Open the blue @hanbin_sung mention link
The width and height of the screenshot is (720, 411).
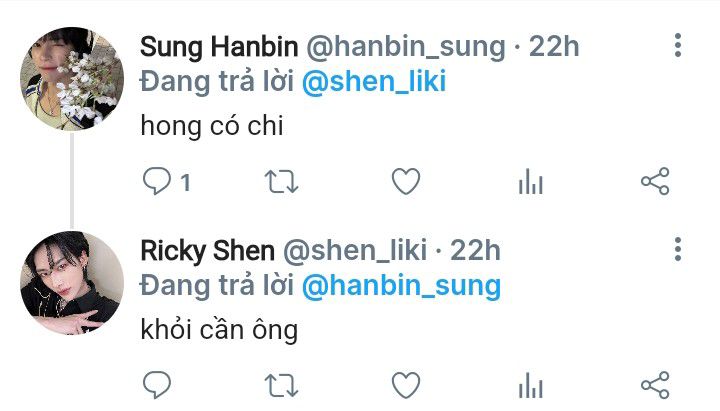pyautogui.click(x=401, y=286)
